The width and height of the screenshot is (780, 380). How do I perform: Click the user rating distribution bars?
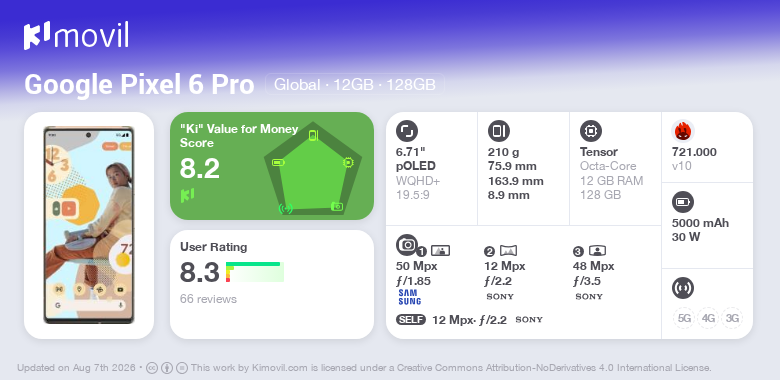pyautogui.click(x=255, y=272)
